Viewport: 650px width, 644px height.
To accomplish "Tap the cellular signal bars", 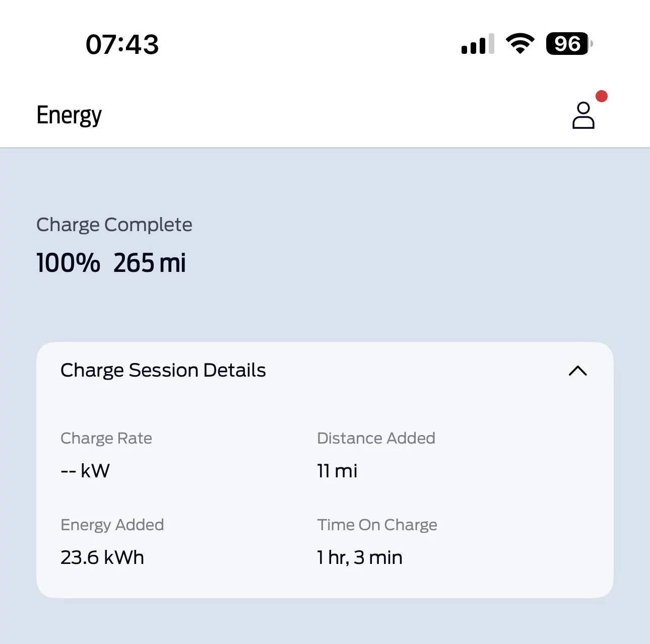I will pos(477,44).
